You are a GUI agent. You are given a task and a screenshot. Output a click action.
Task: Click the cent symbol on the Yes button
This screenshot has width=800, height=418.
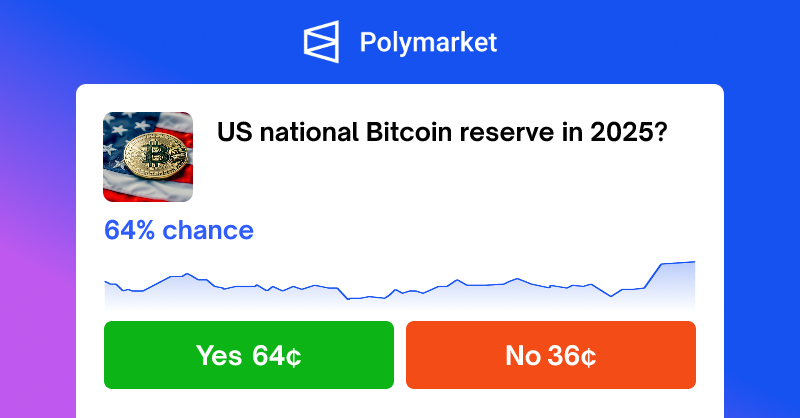pyautogui.click(x=292, y=356)
